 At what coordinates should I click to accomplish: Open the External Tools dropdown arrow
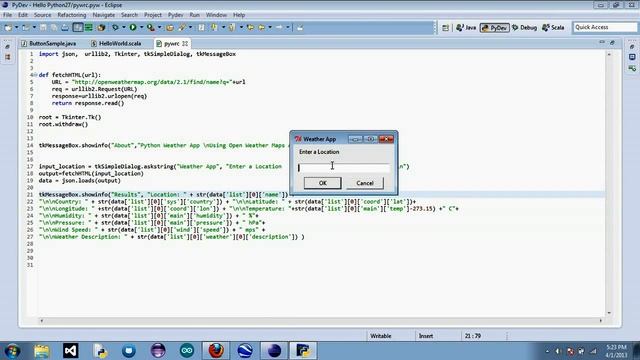pos(160,28)
